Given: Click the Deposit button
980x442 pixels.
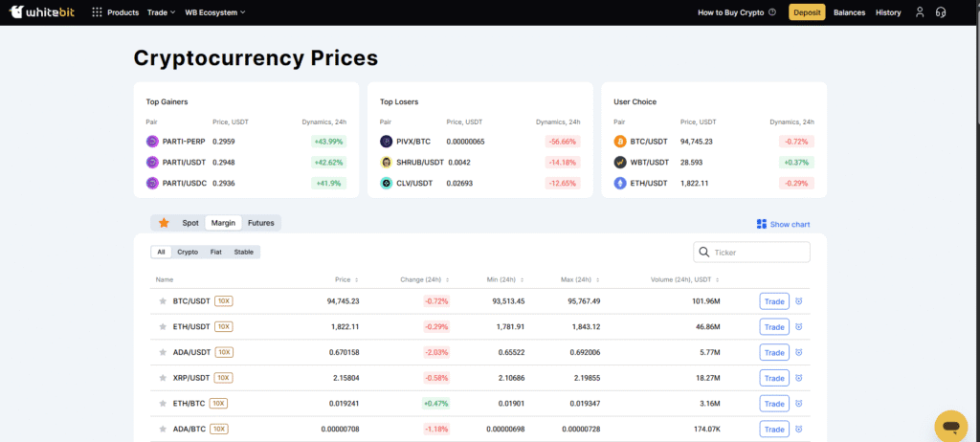Looking at the screenshot, I should tap(807, 11).
